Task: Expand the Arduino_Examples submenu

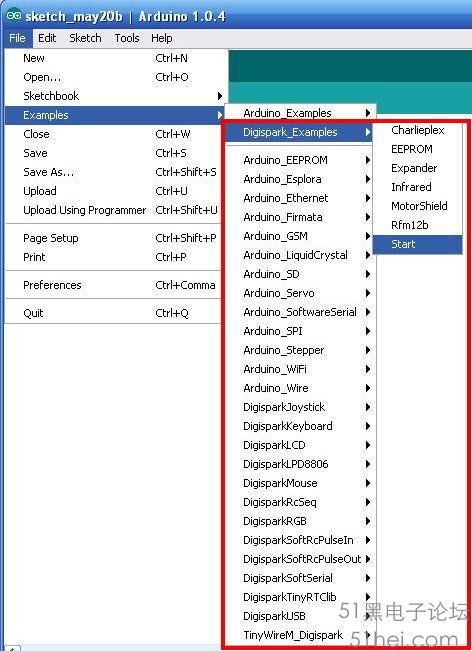Action: point(300,113)
